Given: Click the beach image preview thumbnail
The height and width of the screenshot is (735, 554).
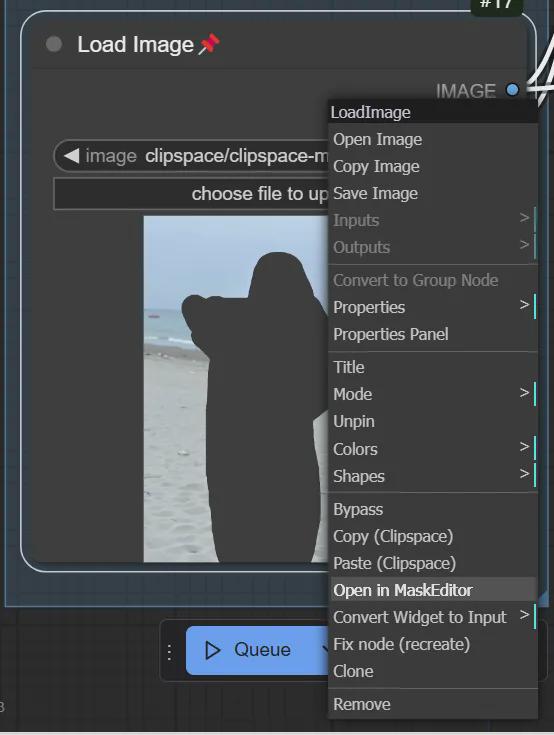Looking at the screenshot, I should tap(236, 389).
